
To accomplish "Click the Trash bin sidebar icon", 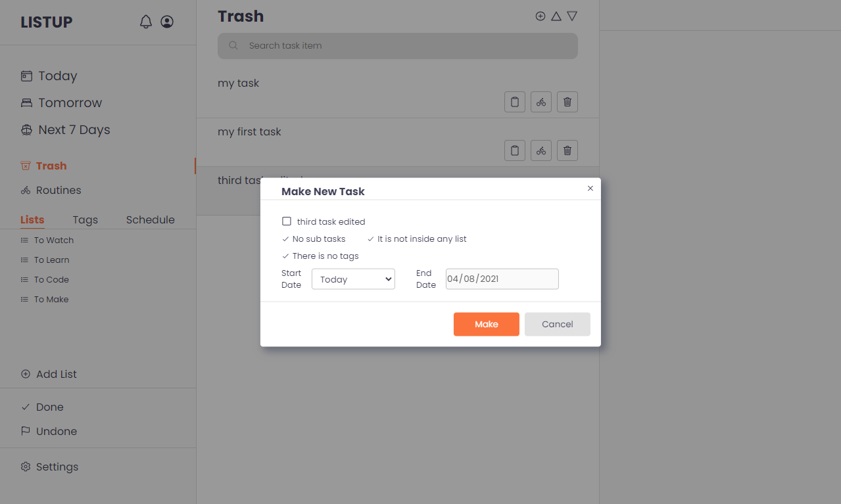I will pyautogui.click(x=26, y=166).
